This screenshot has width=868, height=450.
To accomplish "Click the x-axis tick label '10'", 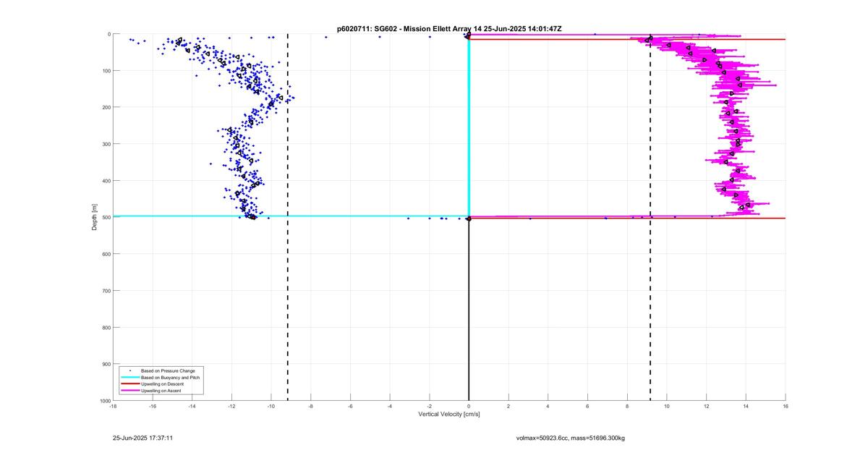I will click(x=667, y=406).
